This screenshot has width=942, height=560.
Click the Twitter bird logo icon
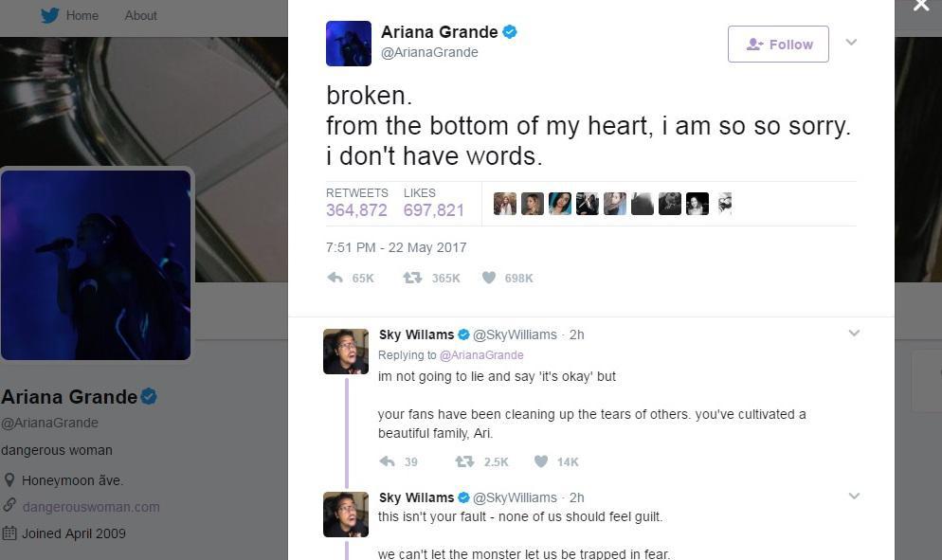50,15
